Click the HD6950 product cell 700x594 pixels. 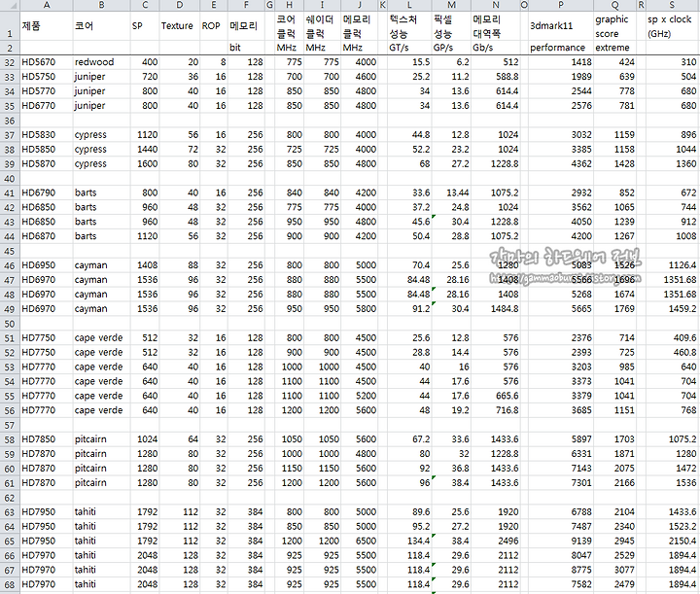[x=47, y=265]
